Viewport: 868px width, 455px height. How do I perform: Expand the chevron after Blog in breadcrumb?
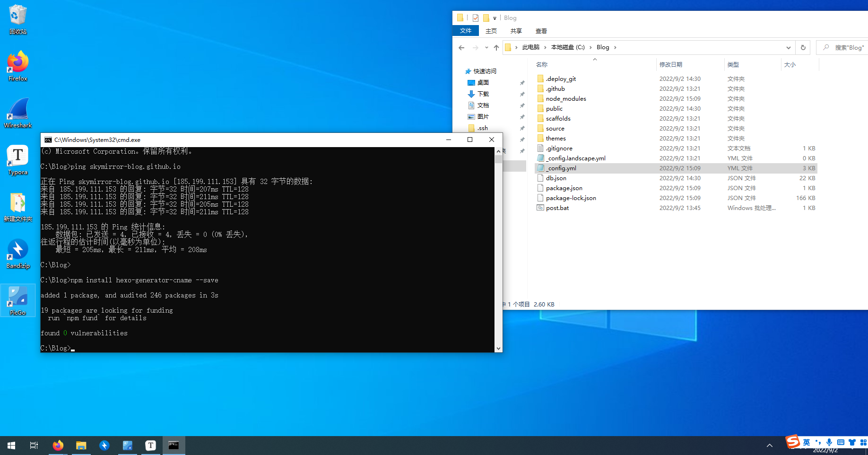point(615,47)
